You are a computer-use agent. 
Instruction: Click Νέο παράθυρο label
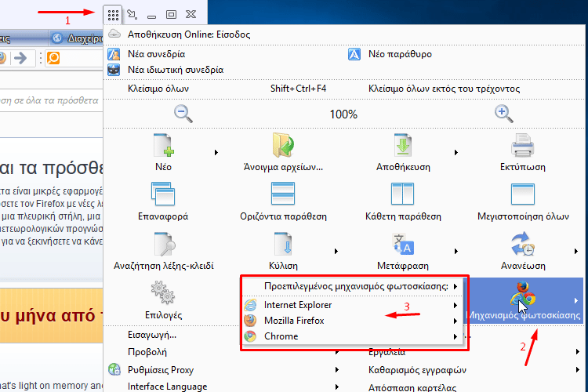400,54
